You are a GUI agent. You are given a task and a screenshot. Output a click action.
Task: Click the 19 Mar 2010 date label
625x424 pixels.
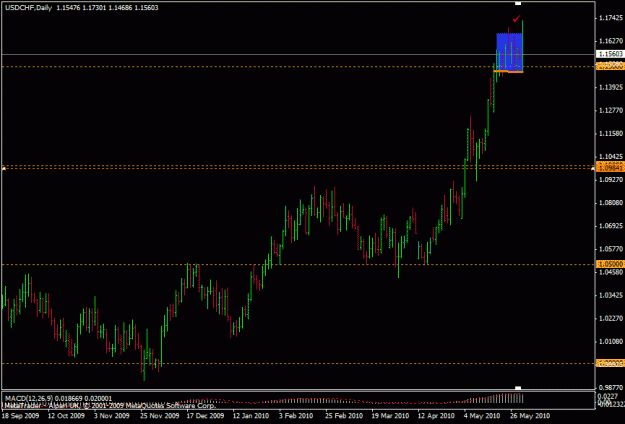[390, 416]
